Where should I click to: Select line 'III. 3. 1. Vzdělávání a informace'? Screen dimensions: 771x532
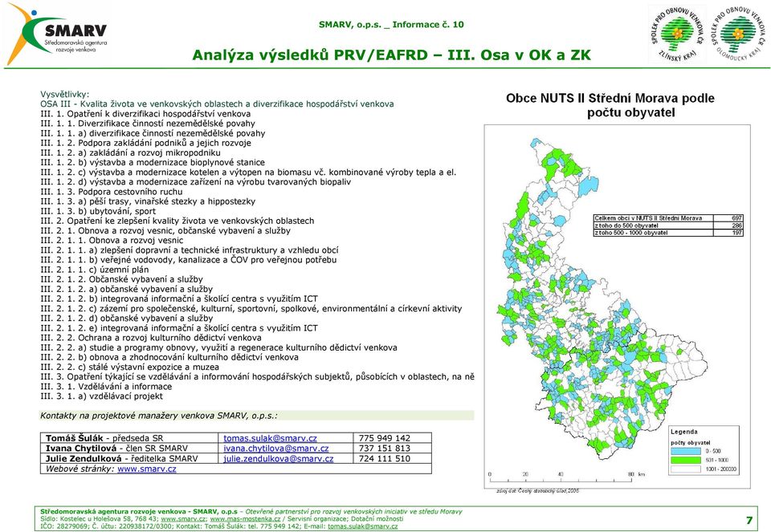tap(106, 387)
